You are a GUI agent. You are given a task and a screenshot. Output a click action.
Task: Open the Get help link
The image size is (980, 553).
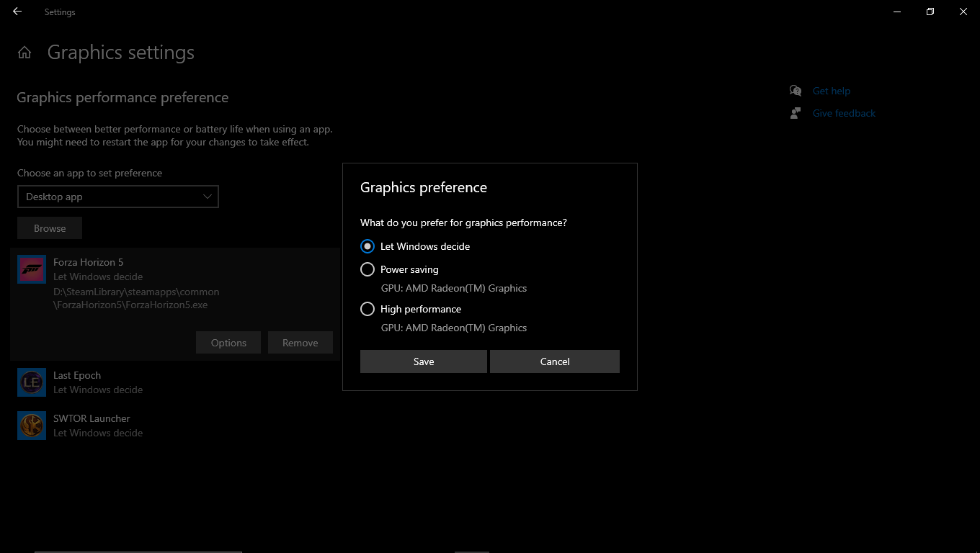[x=832, y=91]
